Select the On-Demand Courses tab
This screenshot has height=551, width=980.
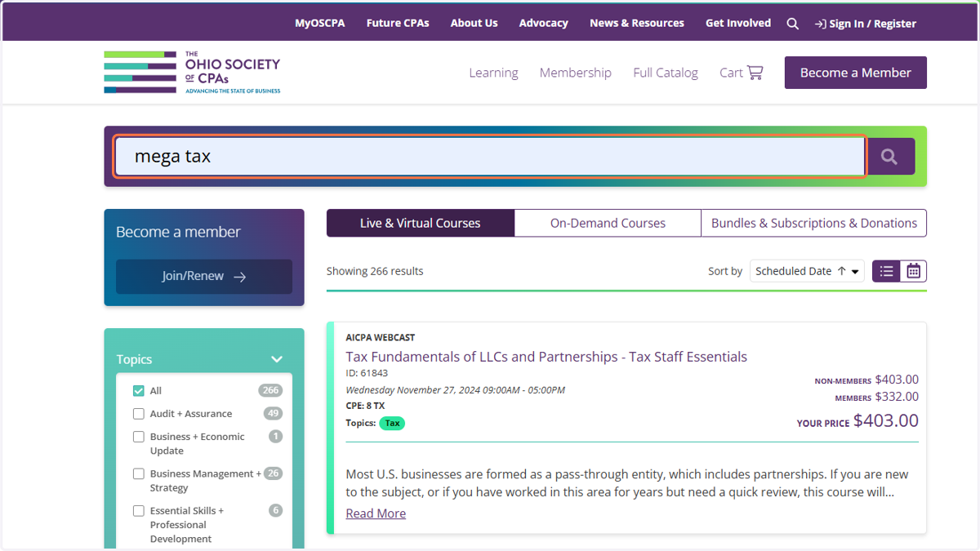(x=608, y=223)
